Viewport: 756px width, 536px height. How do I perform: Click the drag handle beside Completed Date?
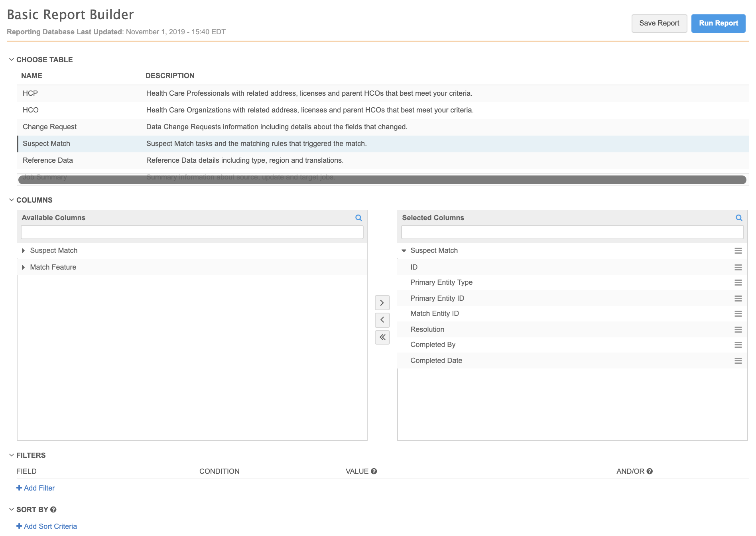[x=738, y=361]
